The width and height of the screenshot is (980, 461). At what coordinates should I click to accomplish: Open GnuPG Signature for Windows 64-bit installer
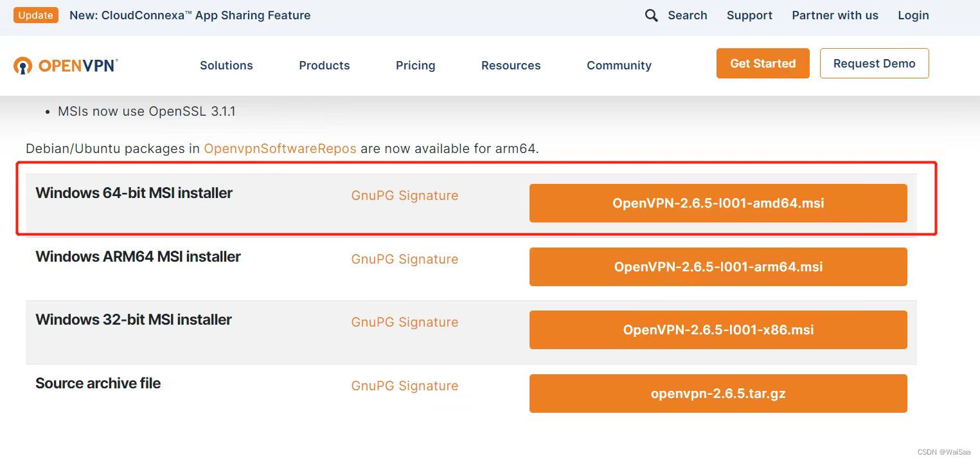[405, 195]
